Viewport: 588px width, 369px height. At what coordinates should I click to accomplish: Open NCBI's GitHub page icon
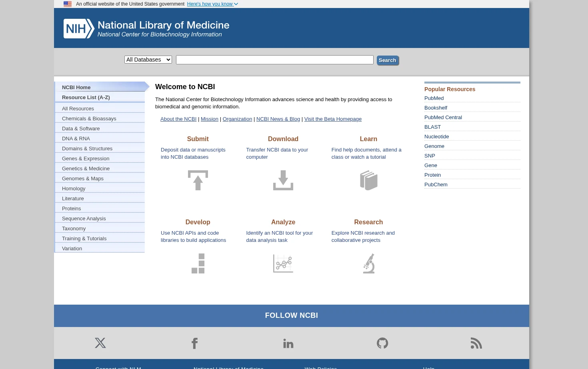382,343
